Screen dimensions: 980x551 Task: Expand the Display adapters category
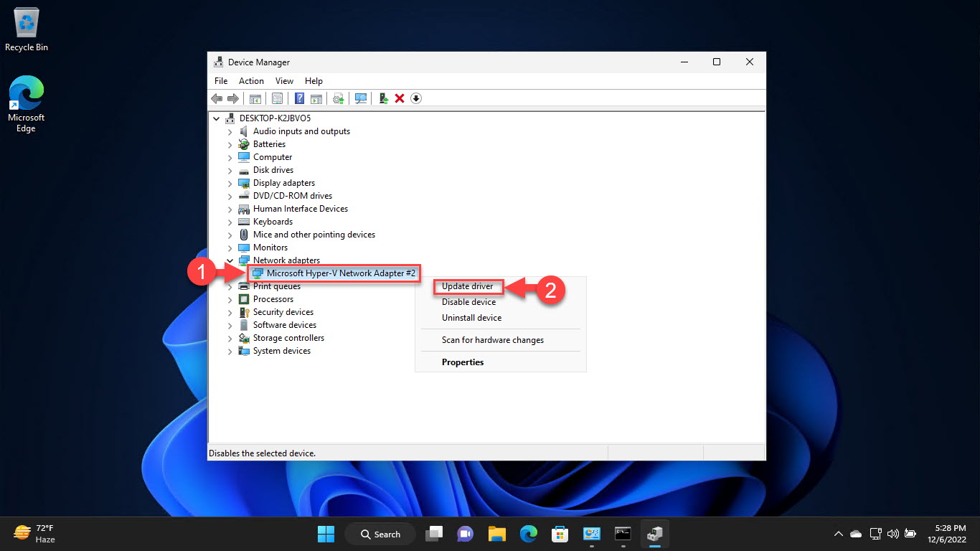(x=230, y=182)
